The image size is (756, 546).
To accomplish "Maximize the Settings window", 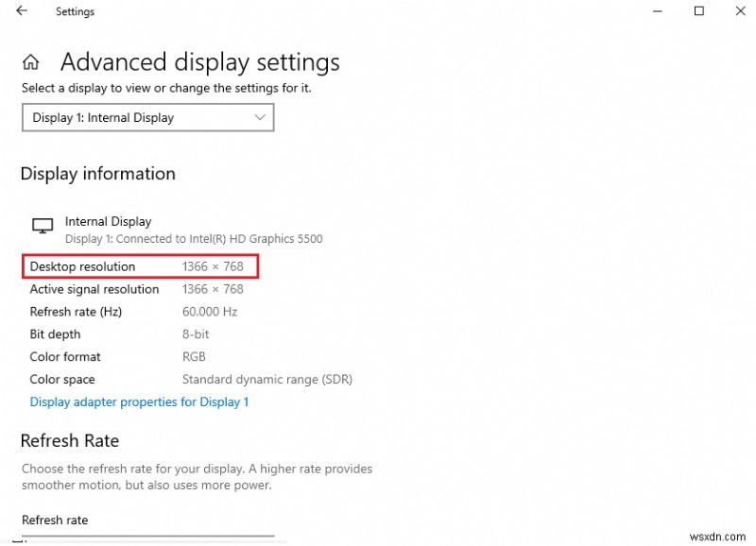I will pos(699,11).
